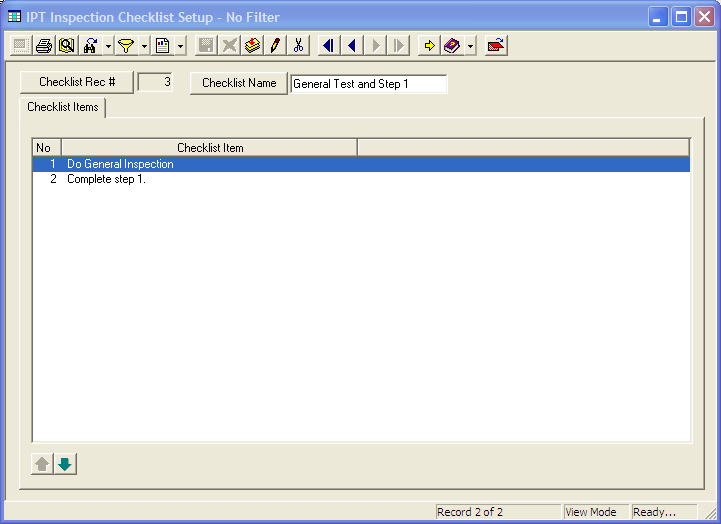Minimize the IPT Inspection Checklist Setup window

[658, 17]
